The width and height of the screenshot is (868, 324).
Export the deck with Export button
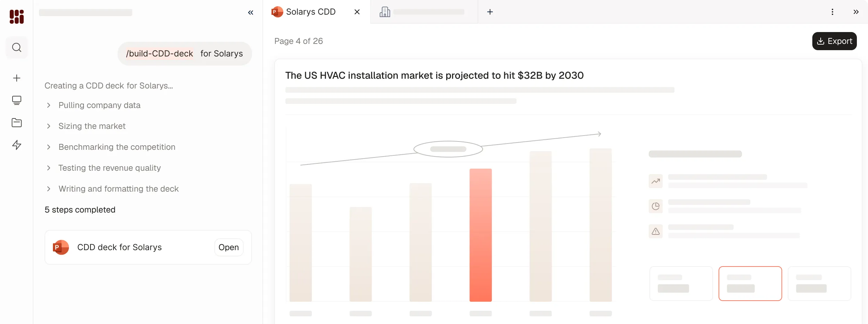tap(834, 41)
